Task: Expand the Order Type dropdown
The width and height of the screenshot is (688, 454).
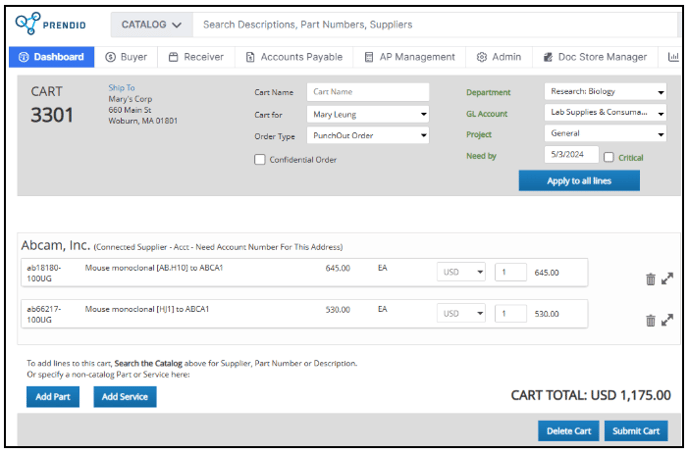Action: 367,135
